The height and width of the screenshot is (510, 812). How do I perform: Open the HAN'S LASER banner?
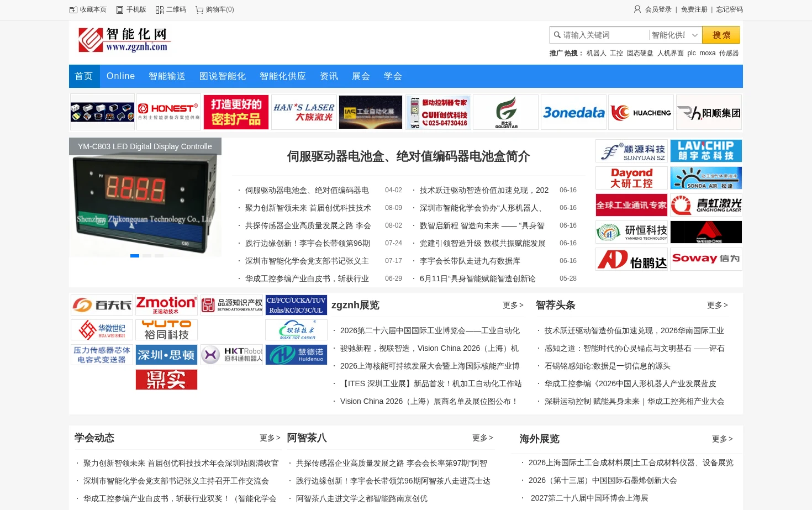pos(304,112)
